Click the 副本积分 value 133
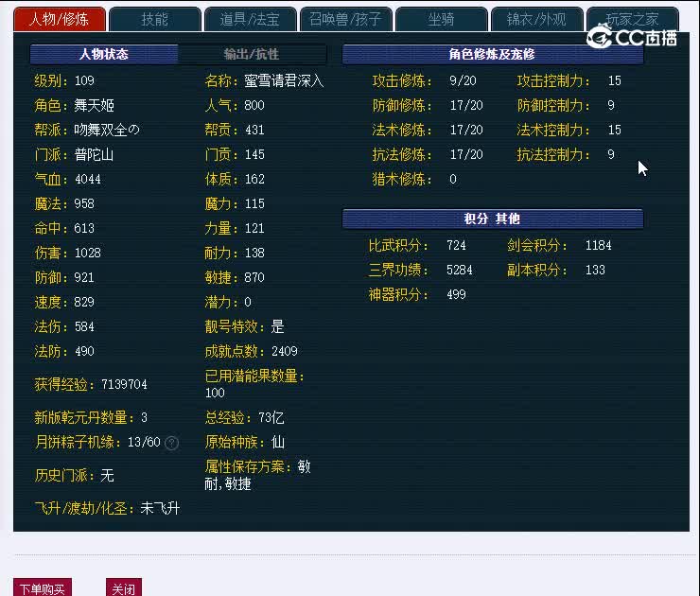 [x=595, y=270]
